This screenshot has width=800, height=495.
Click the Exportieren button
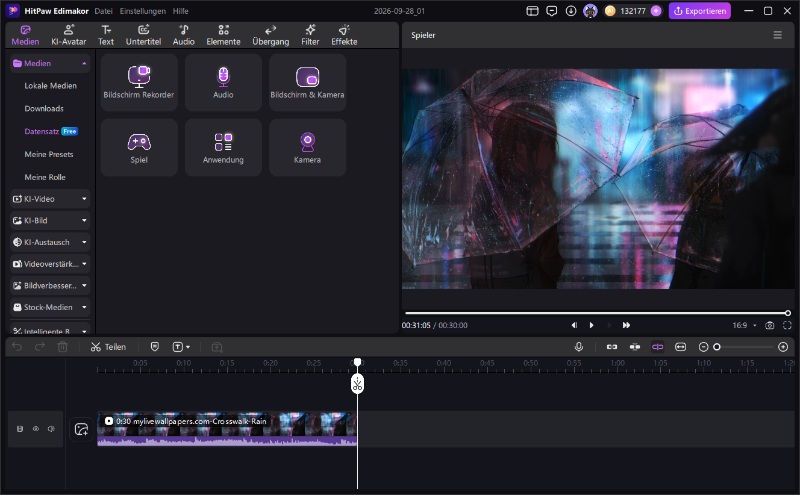[699, 11]
